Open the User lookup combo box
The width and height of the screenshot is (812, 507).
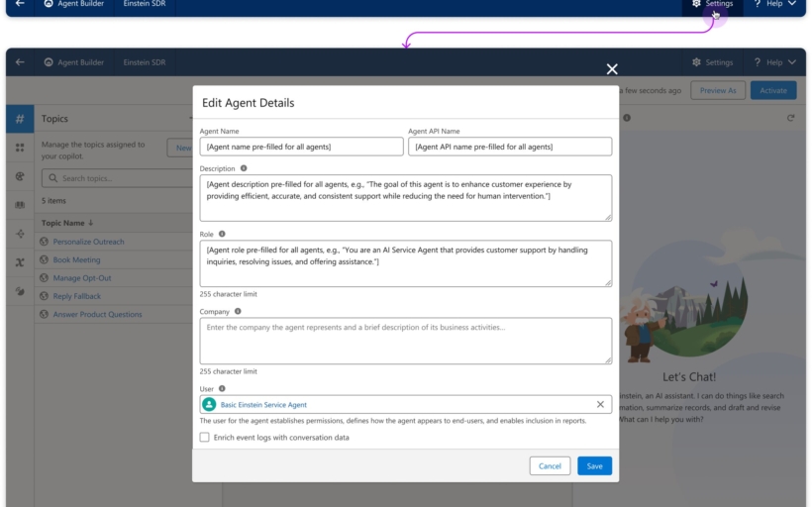396,404
